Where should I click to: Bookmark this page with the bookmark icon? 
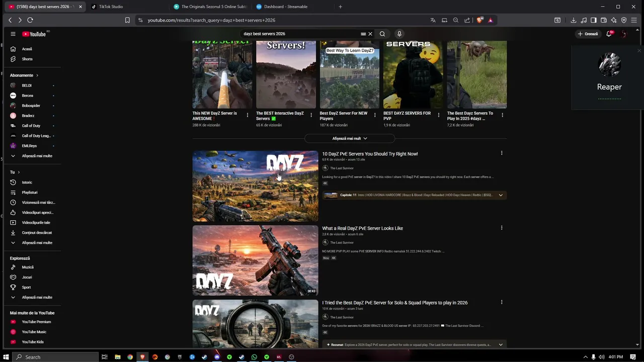point(127,20)
